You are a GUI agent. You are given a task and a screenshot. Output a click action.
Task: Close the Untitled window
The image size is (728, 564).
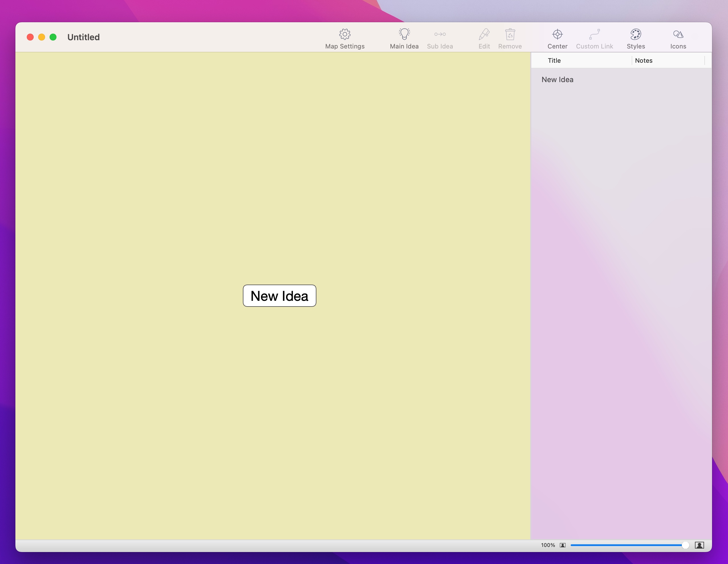(30, 37)
